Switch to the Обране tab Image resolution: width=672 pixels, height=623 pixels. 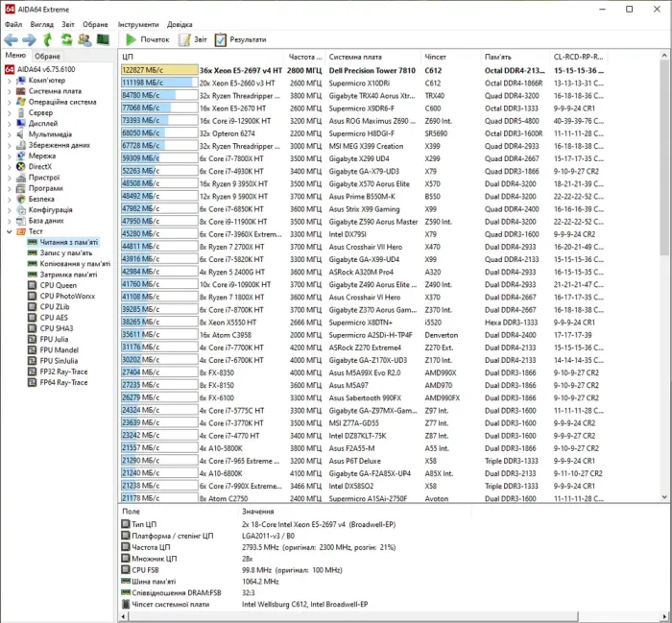47,57
